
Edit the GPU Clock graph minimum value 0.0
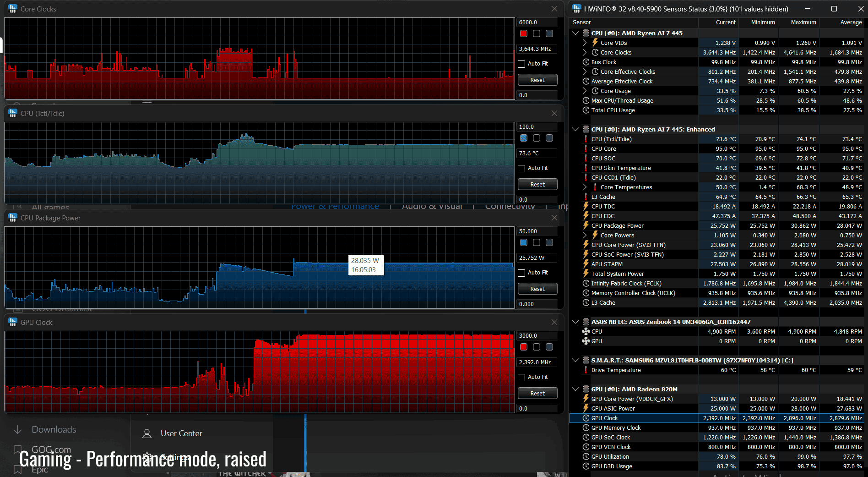pyautogui.click(x=537, y=408)
